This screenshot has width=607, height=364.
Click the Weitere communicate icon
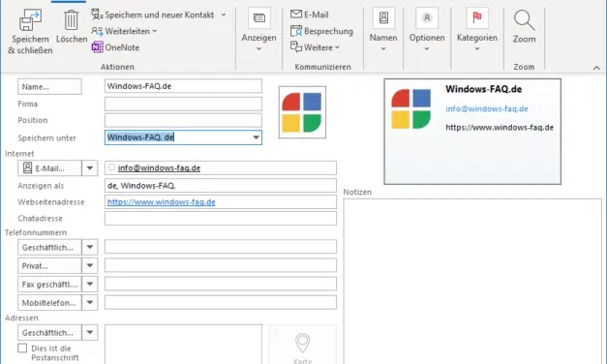[296, 46]
